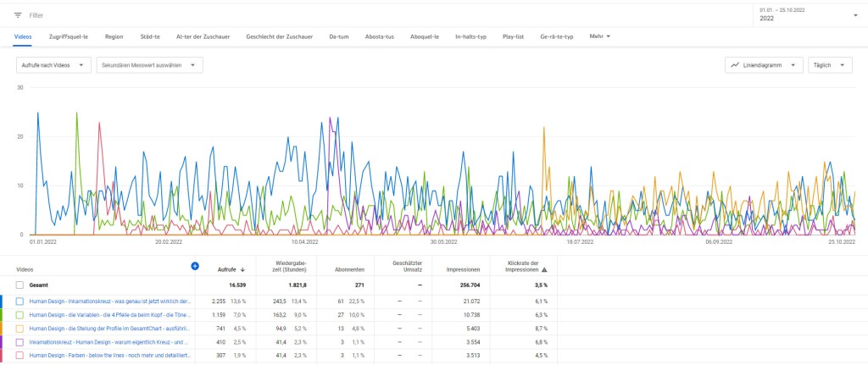Switch to the Region tab
The height and width of the screenshot is (365, 868).
114,36
